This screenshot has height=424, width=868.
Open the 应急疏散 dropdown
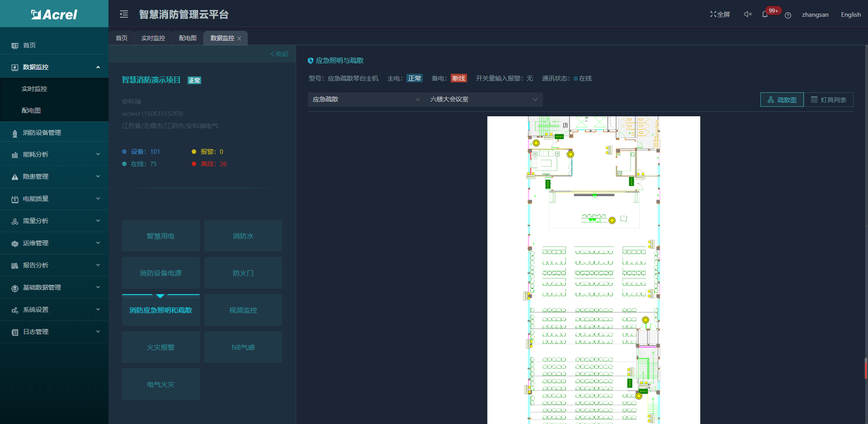(366, 100)
